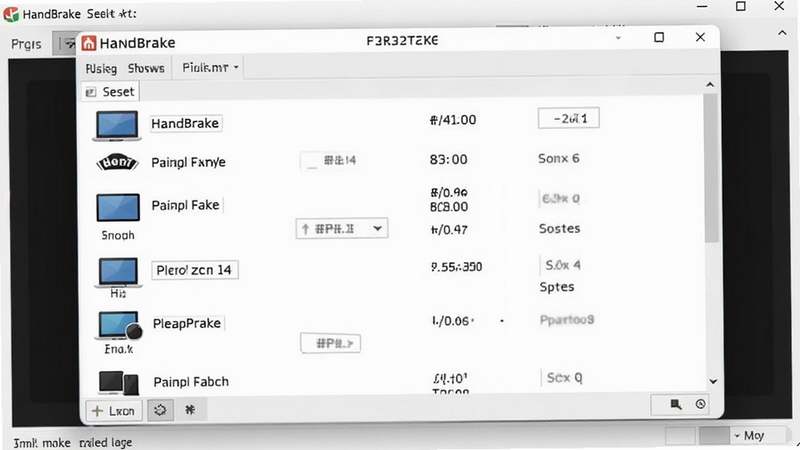Screen dimensions: 800x450
Task: Close the HandBrake dialog
Action: (x=700, y=37)
